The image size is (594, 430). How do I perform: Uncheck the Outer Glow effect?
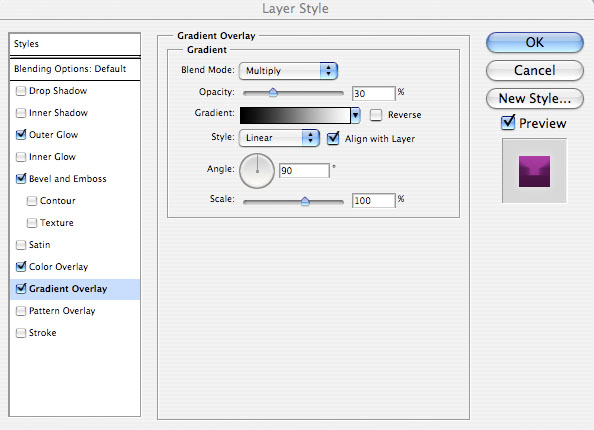(x=21, y=134)
